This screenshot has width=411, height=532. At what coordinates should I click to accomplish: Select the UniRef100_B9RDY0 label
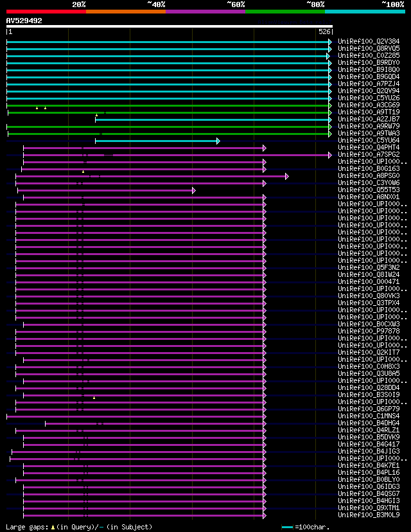tap(369, 63)
